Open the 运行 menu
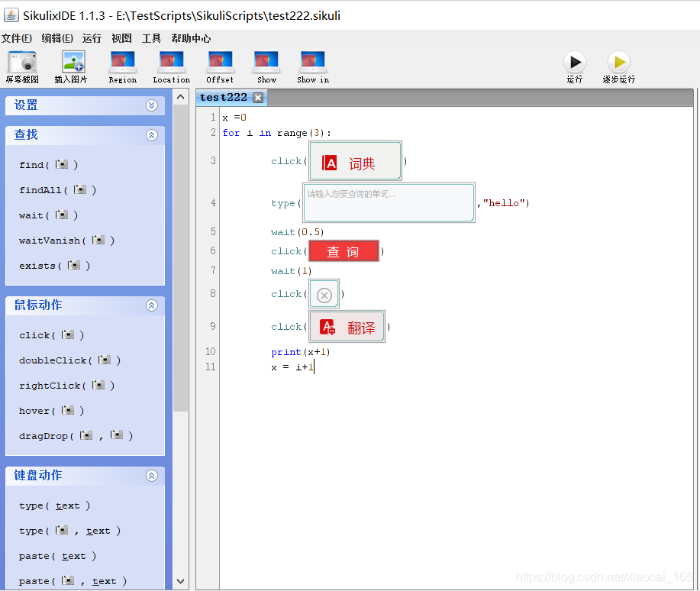700x591 pixels. pos(92,38)
